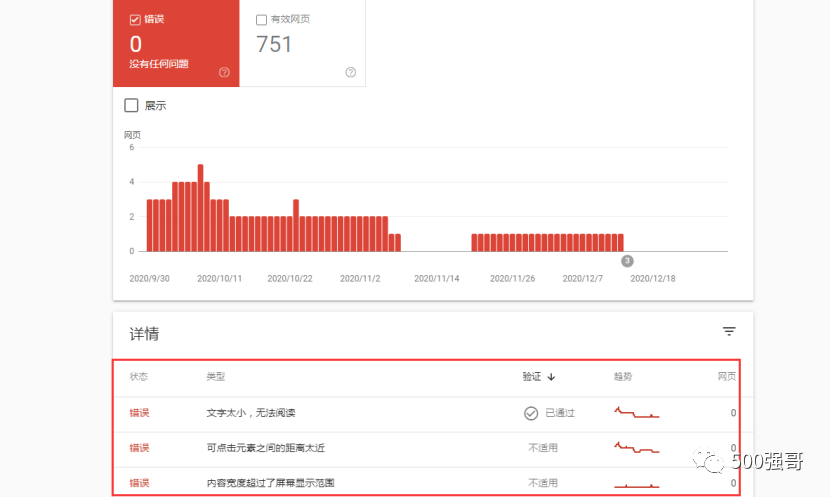Click trend sparkline for 可点击元素 row

click(637, 447)
